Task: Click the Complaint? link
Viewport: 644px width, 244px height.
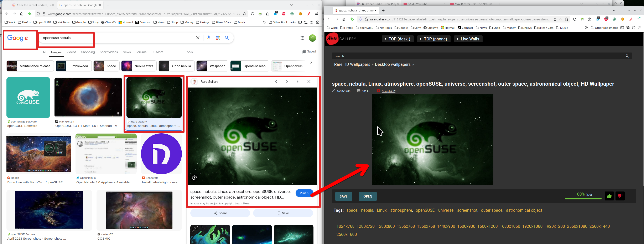Action: click(x=389, y=91)
